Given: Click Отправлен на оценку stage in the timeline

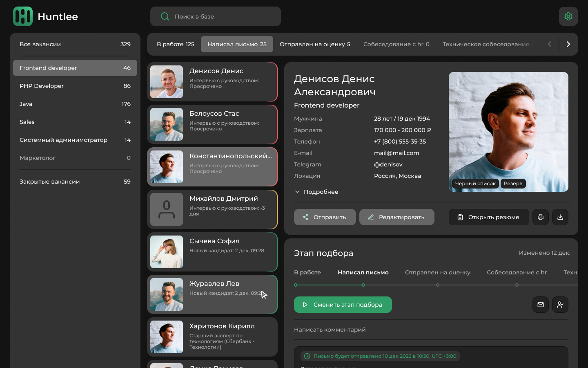Looking at the screenshot, I should point(438,272).
